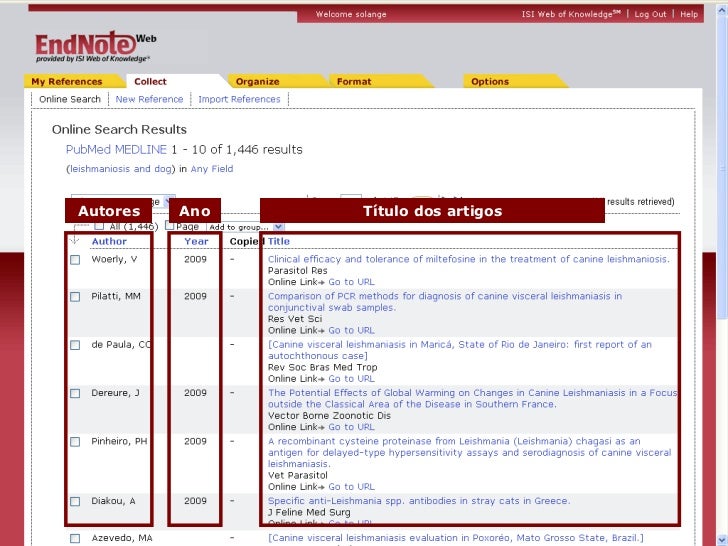The image size is (728, 546).
Task: Open the Options tab
Action: [x=489, y=82]
